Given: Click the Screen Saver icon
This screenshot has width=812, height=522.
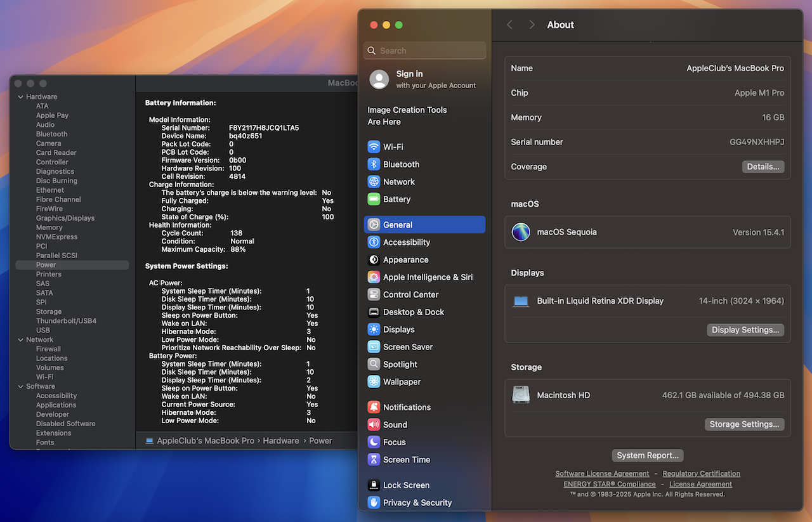Looking at the screenshot, I should [x=374, y=347].
